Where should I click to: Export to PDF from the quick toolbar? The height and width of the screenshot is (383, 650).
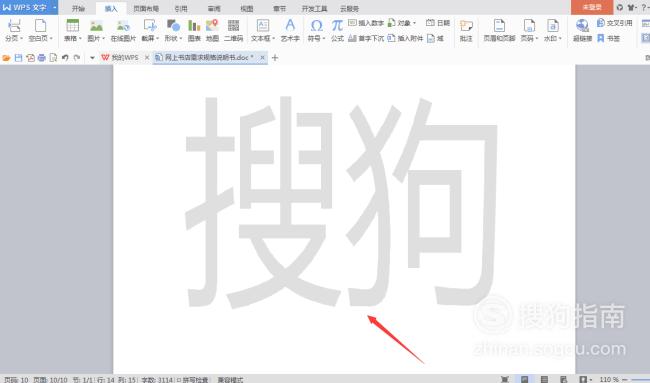(x=30, y=58)
